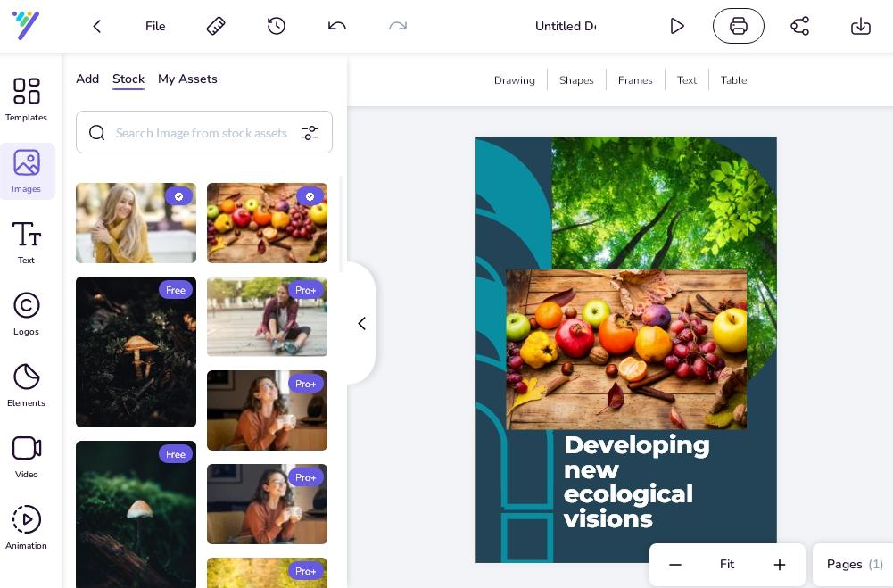Open the Video panel
This screenshot has height=588, width=893.
26,456
